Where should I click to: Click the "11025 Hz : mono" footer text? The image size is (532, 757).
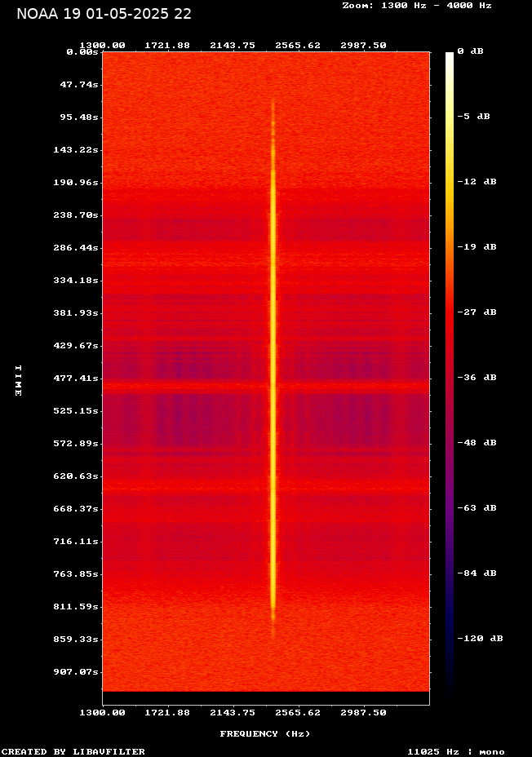456,751
